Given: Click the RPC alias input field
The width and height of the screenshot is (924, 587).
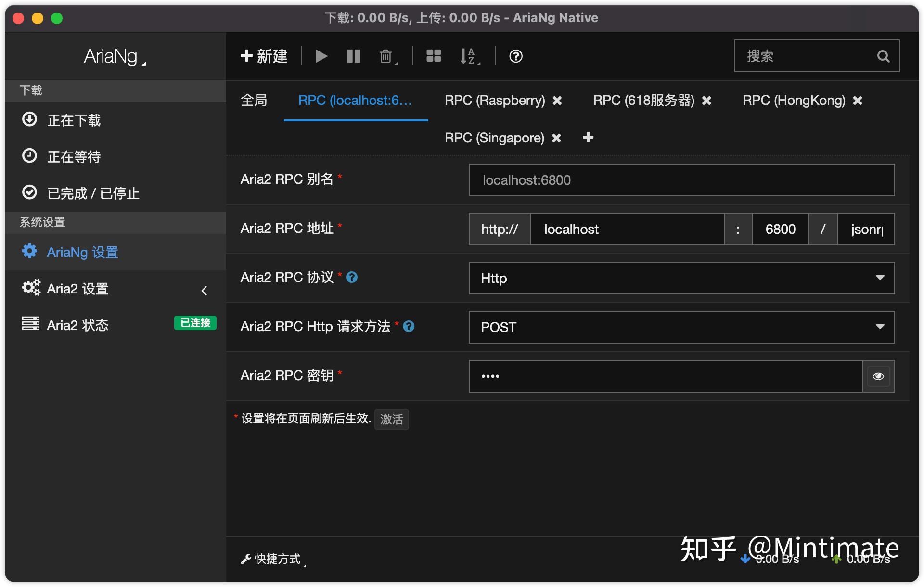Looking at the screenshot, I should 681,180.
